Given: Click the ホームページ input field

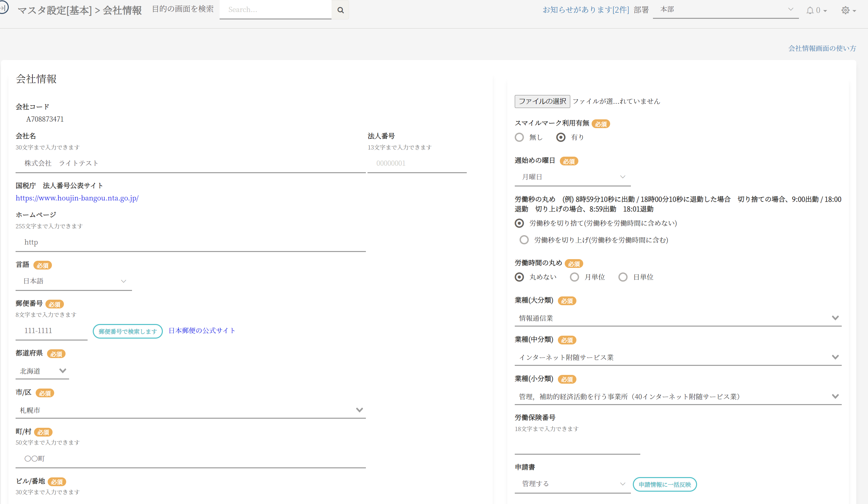Looking at the screenshot, I should [190, 243].
